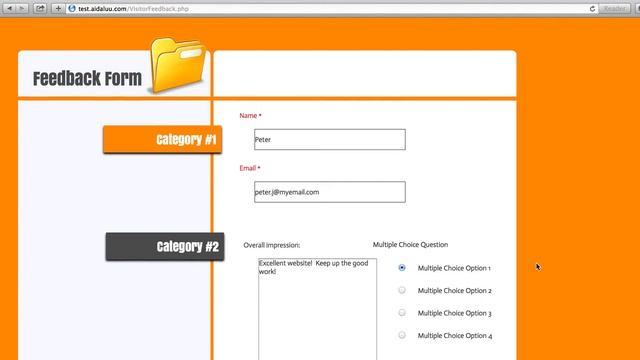
Task: Select Multiple Choice Option 1 radio
Action: [x=402, y=268]
